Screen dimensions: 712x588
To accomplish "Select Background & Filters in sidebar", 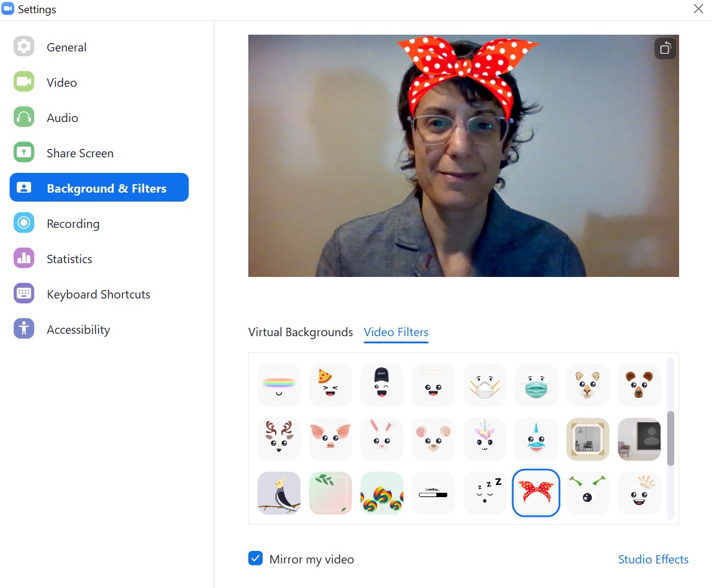I will (x=99, y=188).
